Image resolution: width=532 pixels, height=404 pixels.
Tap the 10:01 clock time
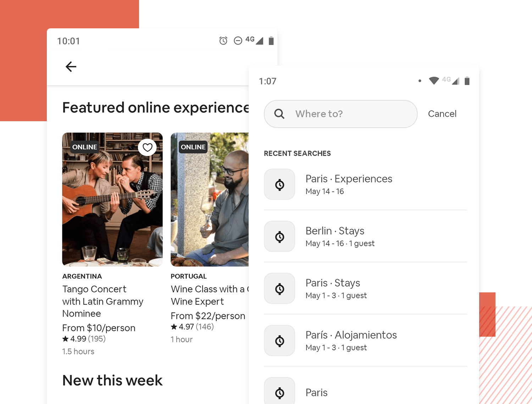tap(68, 41)
